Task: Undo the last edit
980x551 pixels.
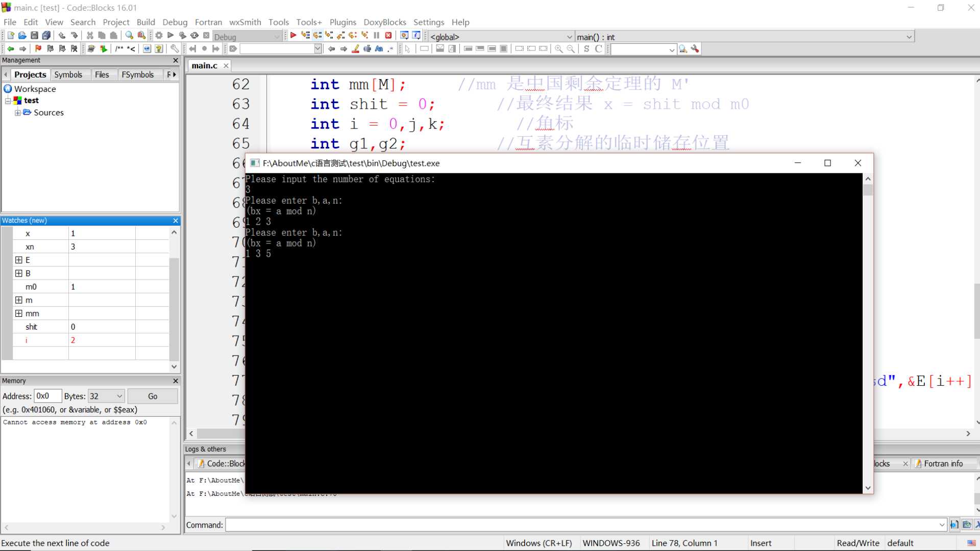Action: (62, 35)
